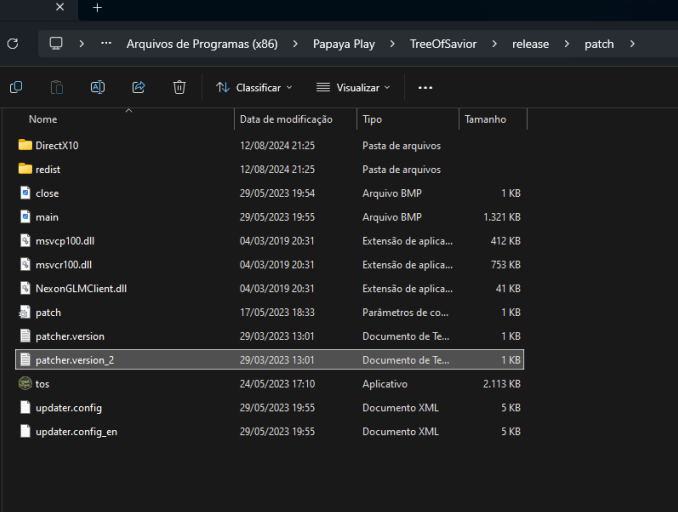Select the patch configuration file icon
This screenshot has height=512, width=678.
pyautogui.click(x=25, y=312)
